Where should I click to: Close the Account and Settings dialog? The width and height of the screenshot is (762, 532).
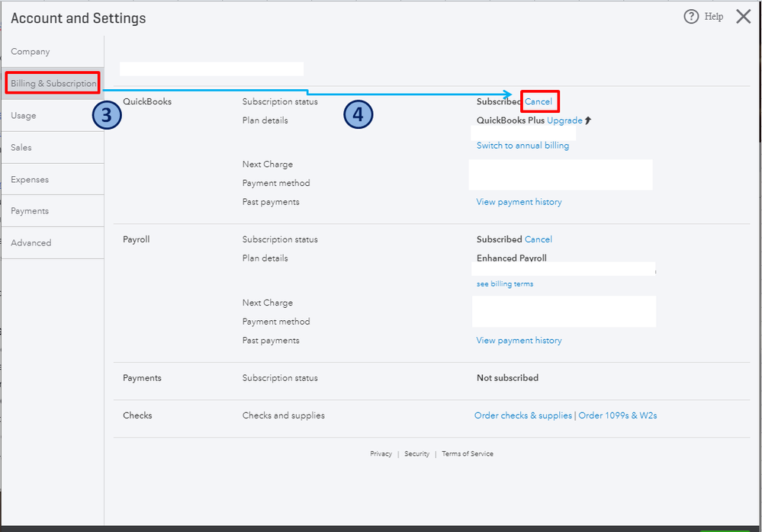[x=743, y=17]
